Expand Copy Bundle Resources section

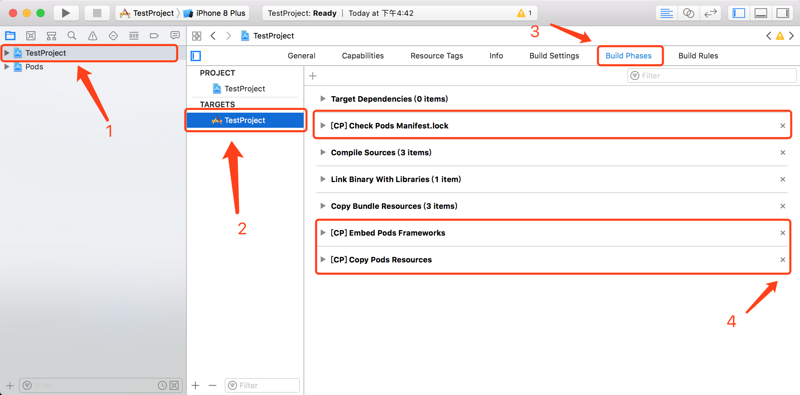tap(322, 206)
